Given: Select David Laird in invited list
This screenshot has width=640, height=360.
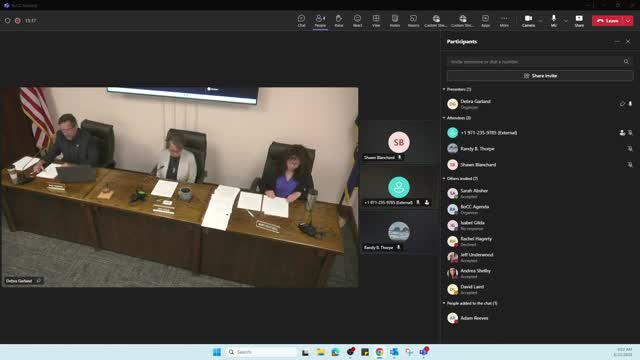Looking at the screenshot, I should point(540,289).
